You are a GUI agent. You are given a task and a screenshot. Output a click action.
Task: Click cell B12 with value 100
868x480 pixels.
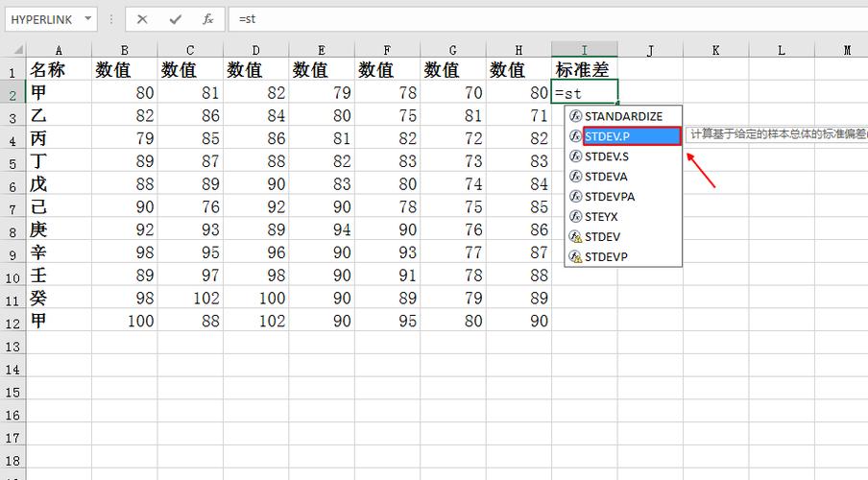pos(125,321)
